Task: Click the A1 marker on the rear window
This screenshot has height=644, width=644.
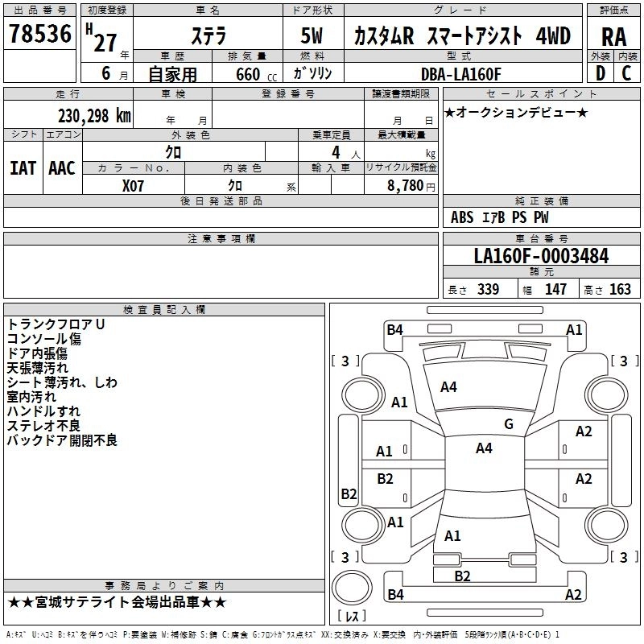Action: [x=452, y=535]
